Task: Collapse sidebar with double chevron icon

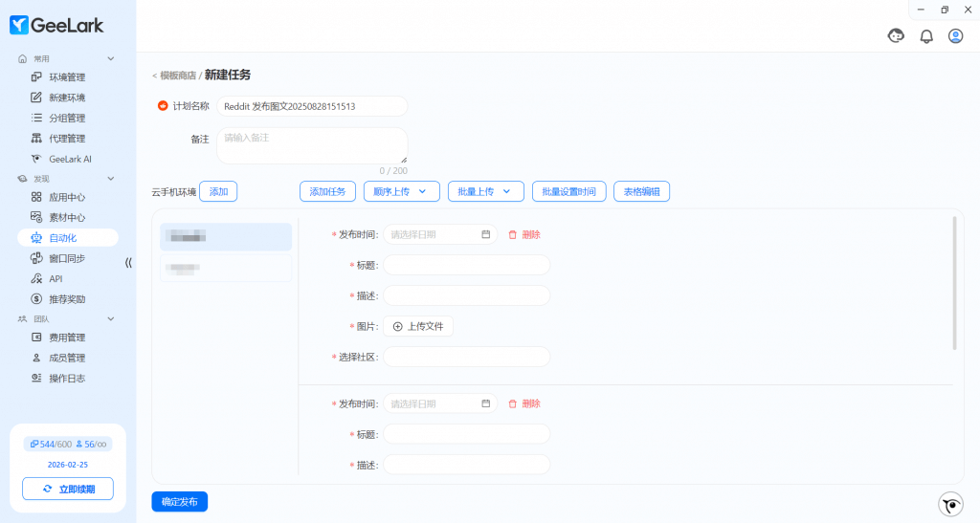Action: [x=128, y=263]
